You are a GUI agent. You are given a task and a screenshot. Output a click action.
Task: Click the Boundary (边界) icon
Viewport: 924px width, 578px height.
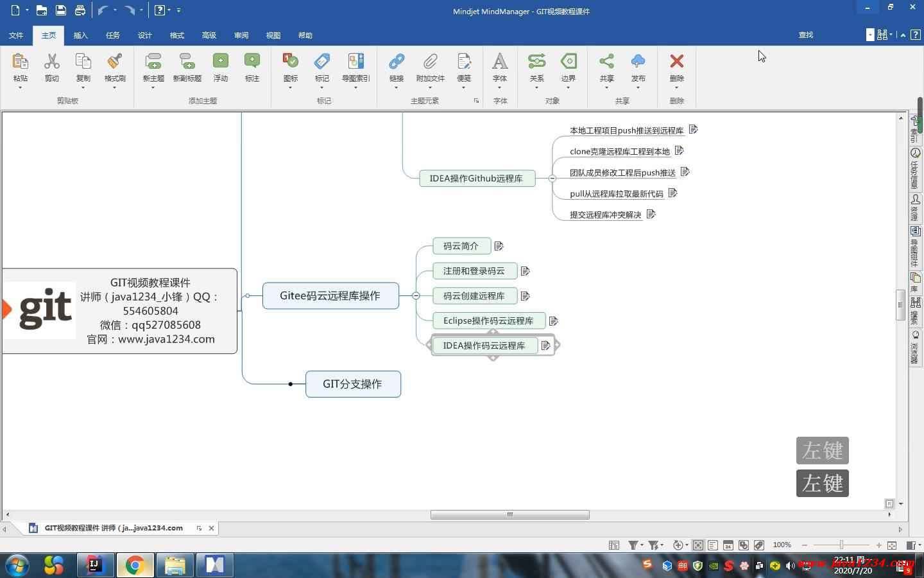(569, 62)
